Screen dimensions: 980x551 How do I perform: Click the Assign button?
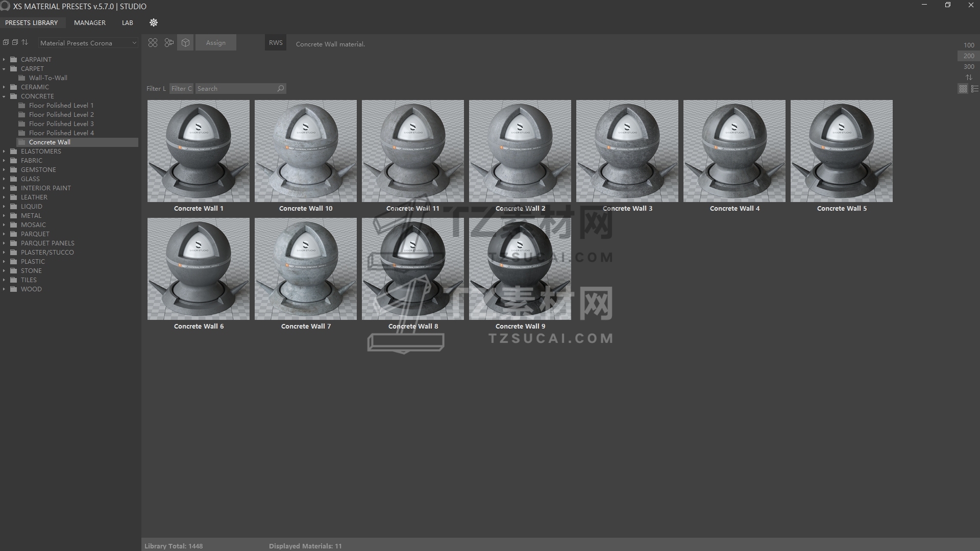point(215,43)
